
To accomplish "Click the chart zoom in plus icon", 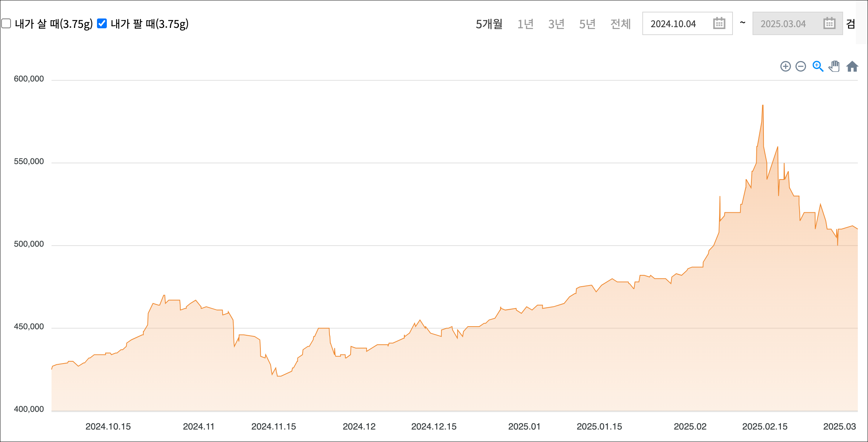I will pos(785,67).
